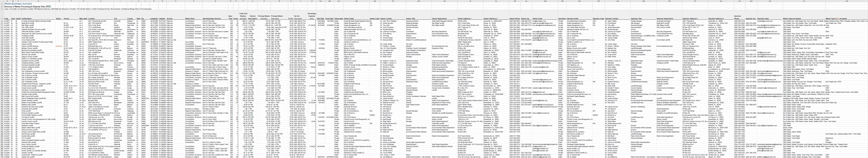Select column AD header

coord(357,1)
